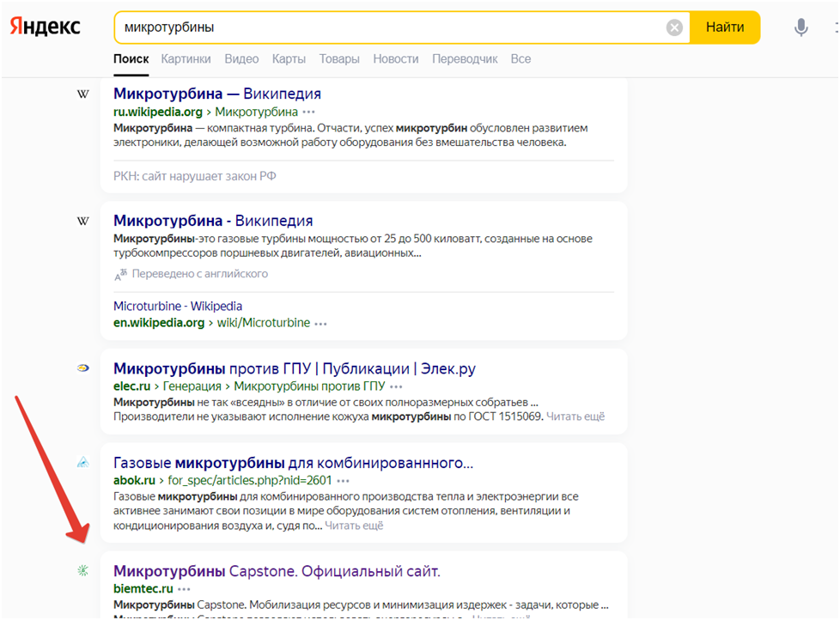This screenshot has height=620, width=840.
Task: Switch to the Картинки tab
Action: click(186, 59)
